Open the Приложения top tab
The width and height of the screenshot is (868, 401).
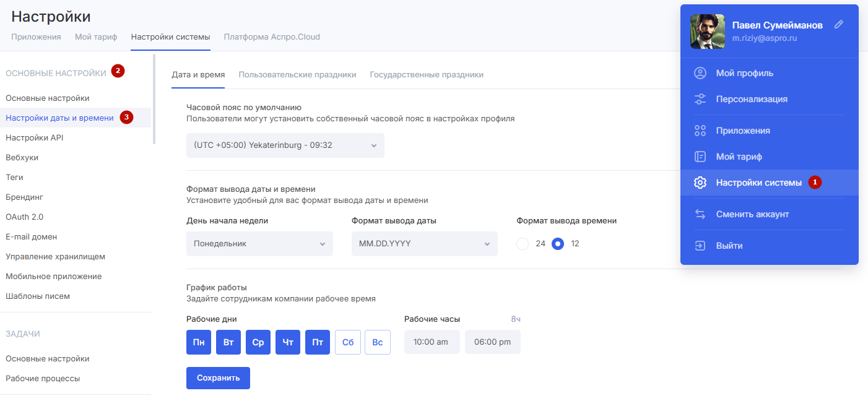36,37
